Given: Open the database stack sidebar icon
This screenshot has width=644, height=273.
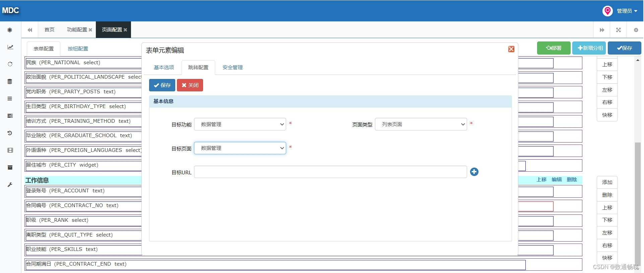Looking at the screenshot, I should tap(10, 82).
